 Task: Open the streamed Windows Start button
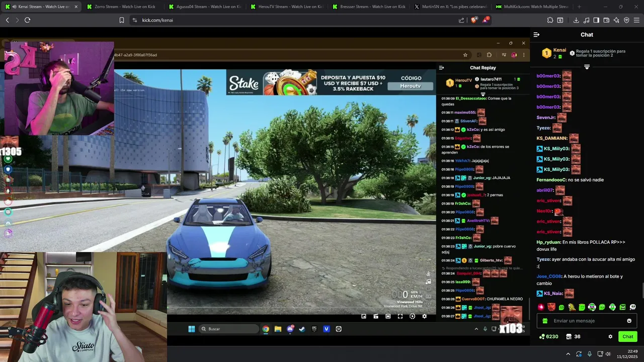[191, 329]
